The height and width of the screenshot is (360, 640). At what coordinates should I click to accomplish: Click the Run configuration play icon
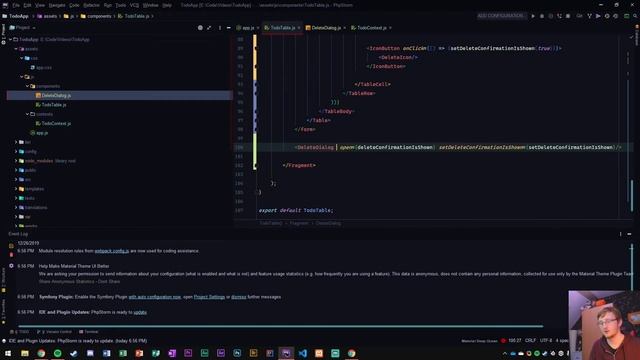tap(533, 16)
